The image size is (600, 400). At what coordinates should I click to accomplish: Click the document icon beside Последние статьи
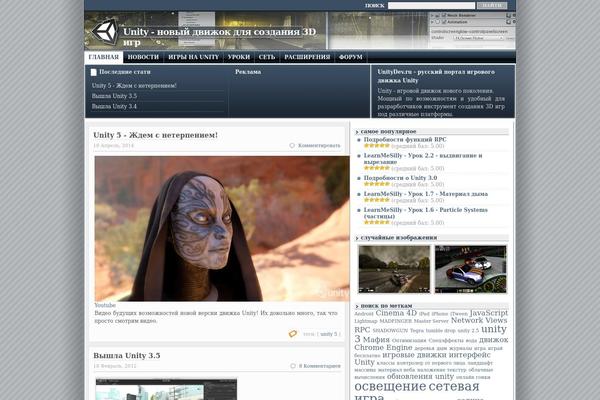(x=93, y=72)
